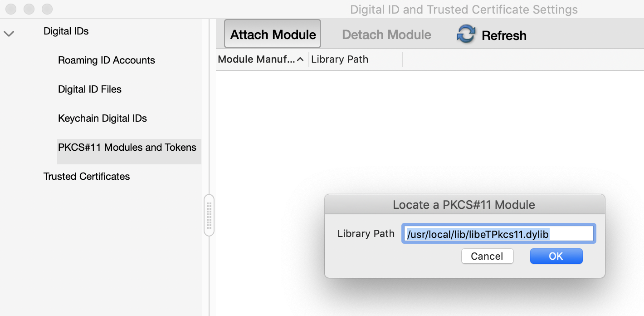
Task: Select the Digital IDs parent item
Action: pyautogui.click(x=66, y=31)
